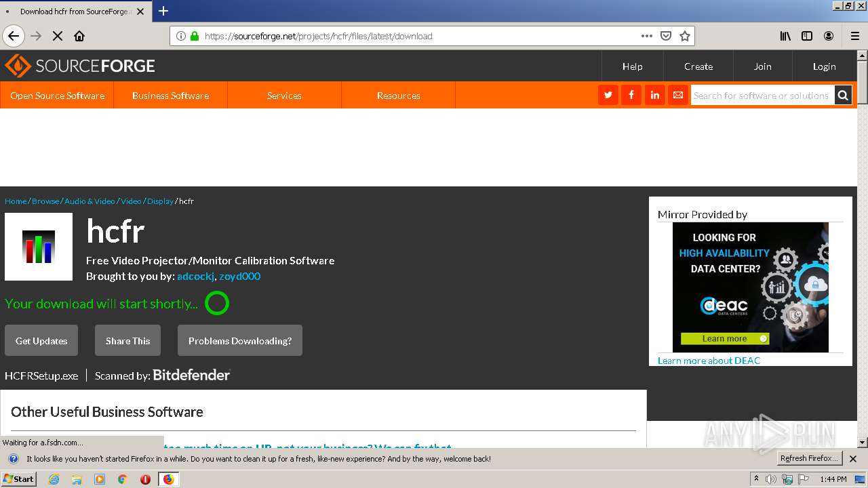Open the new tab plus button
The height and width of the screenshot is (488, 868).
163,11
